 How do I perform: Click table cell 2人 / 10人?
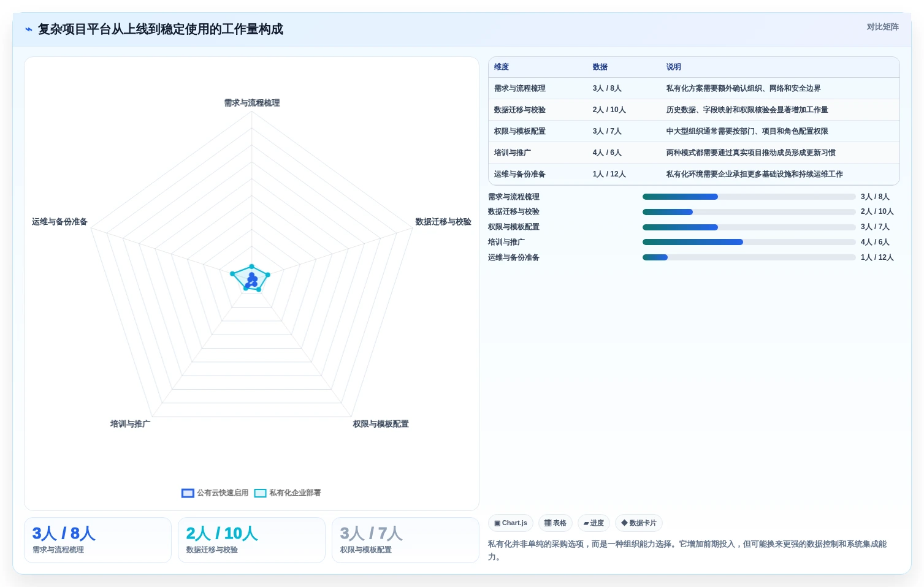(x=609, y=110)
